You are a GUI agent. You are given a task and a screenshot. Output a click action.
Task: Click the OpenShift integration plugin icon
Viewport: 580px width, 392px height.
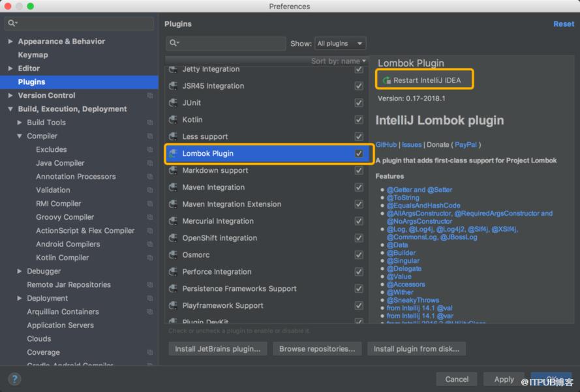pyautogui.click(x=173, y=238)
